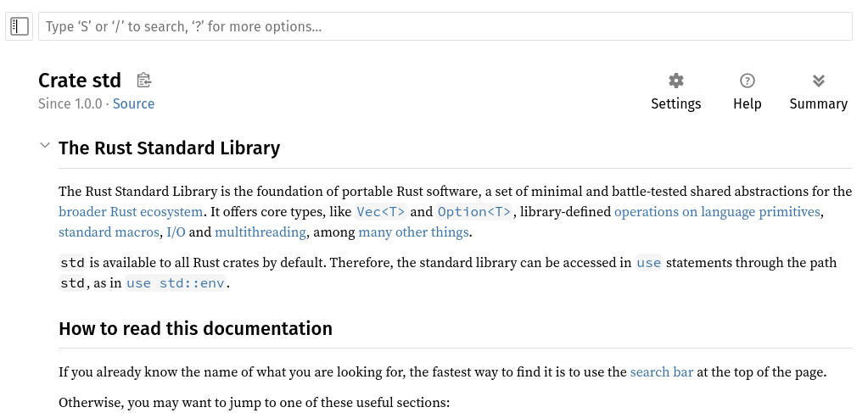
Task: Go to the standard macros link
Action: (x=109, y=232)
